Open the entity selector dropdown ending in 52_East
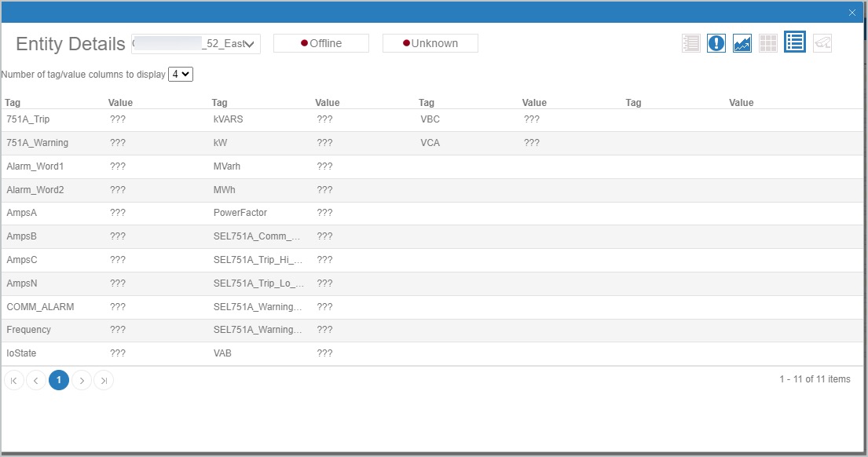The height and width of the screenshot is (457, 868). click(x=196, y=44)
